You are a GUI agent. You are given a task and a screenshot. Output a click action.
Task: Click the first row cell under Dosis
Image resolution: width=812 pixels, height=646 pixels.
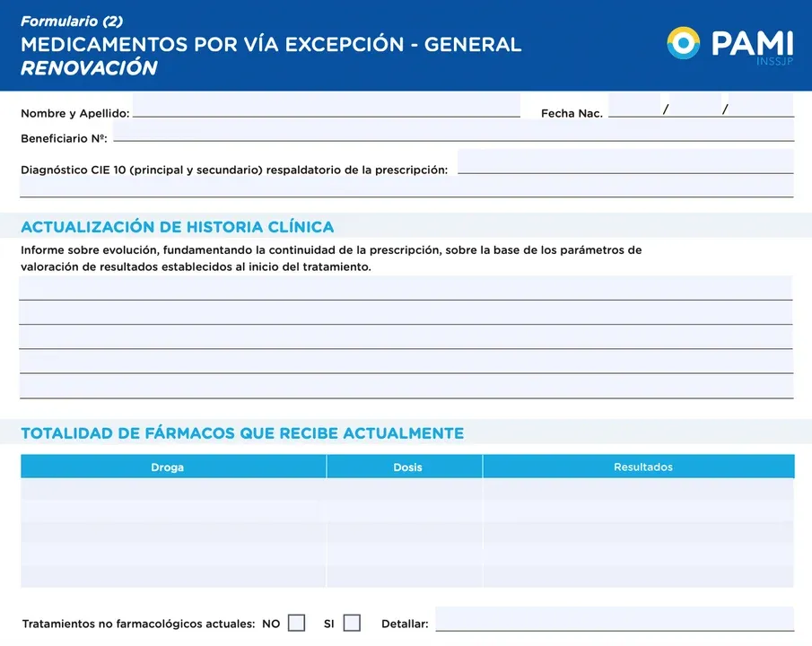[x=405, y=490]
